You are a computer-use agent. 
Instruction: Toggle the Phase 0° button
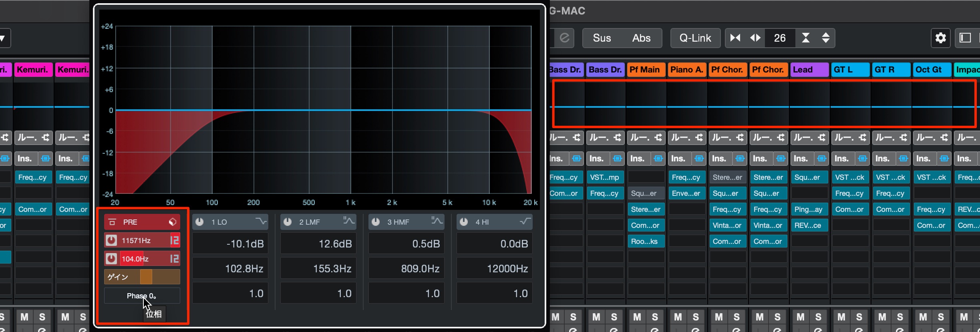(x=142, y=296)
